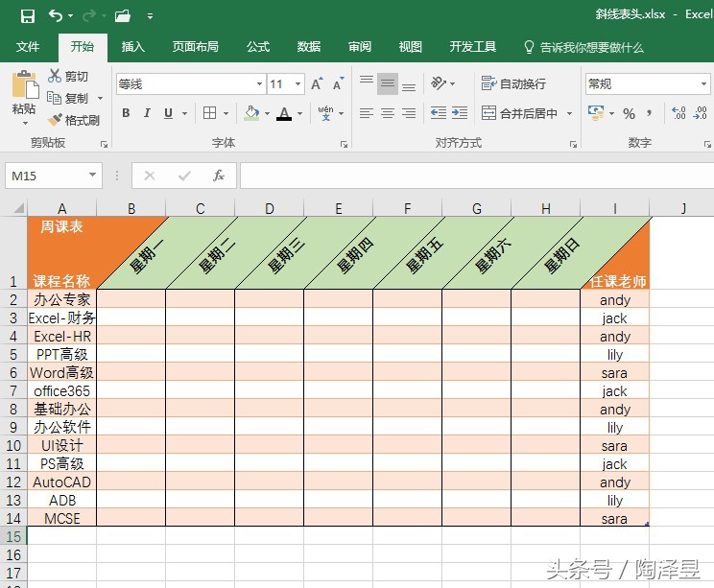The width and height of the screenshot is (714, 588).
Task: Toggle Align Right icon
Action: (409, 113)
